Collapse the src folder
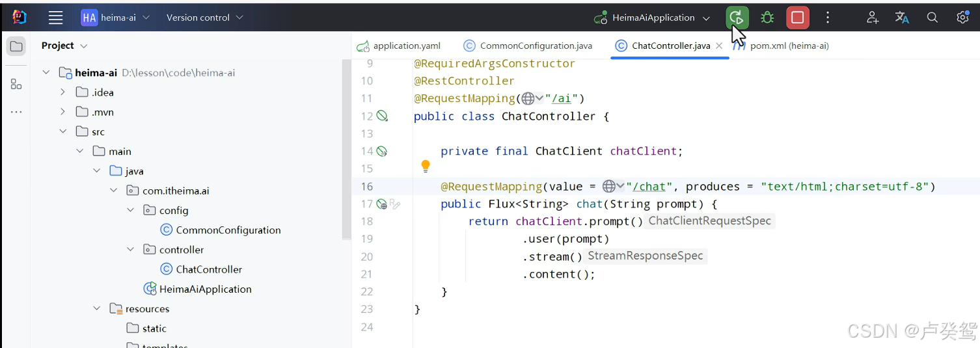This screenshot has width=980, height=348. 63,131
